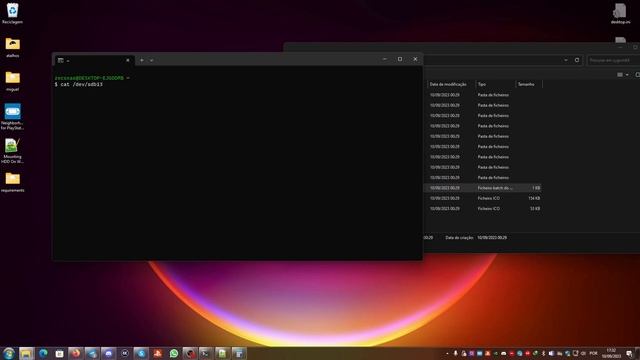Open Skype from the taskbar
Screen dimensions: 640x360
point(141,353)
